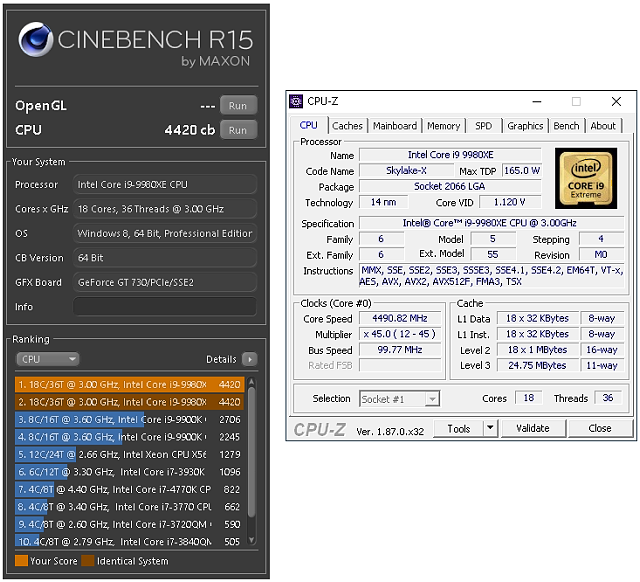Click the Info input field in Cinebench
640x582 pixels.
tap(165, 307)
